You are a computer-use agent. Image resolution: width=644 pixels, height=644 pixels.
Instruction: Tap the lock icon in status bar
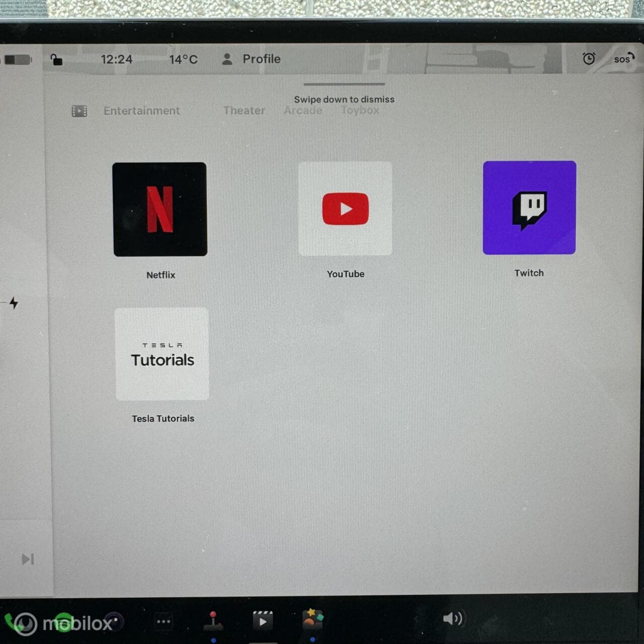[56, 59]
